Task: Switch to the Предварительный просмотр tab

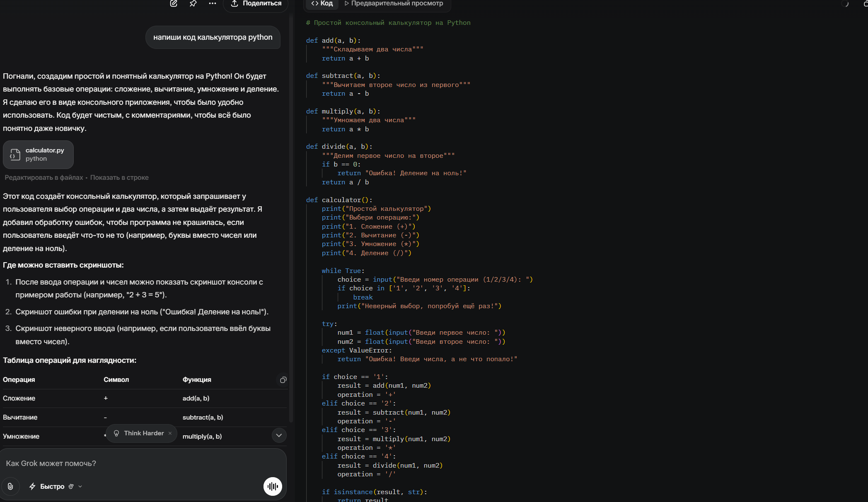Action: pos(394,3)
